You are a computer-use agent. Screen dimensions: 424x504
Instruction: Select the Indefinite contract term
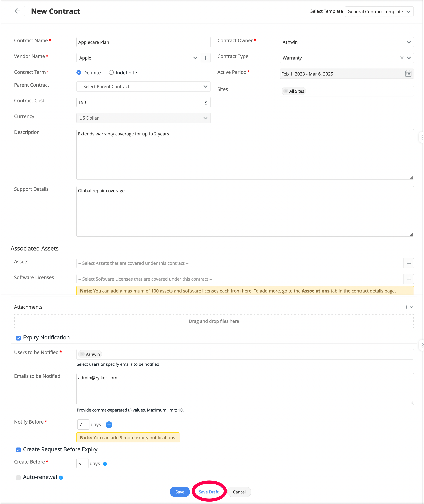pos(111,73)
